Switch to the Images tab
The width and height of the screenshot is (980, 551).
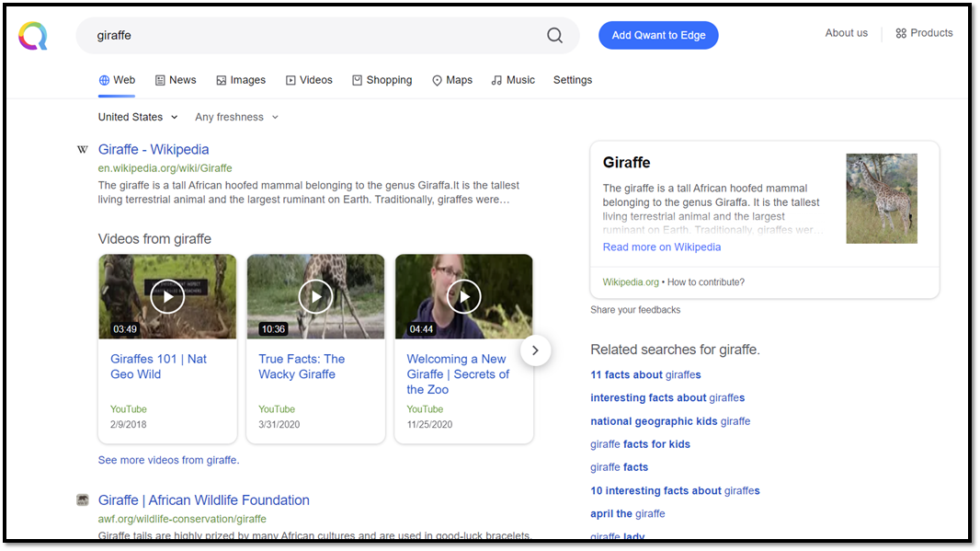click(241, 80)
